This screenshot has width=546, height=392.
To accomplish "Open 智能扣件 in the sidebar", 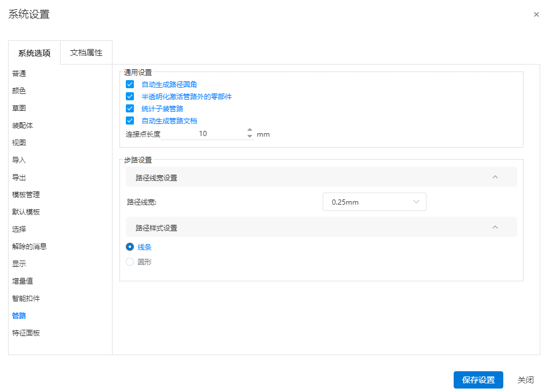I will pos(26,299).
